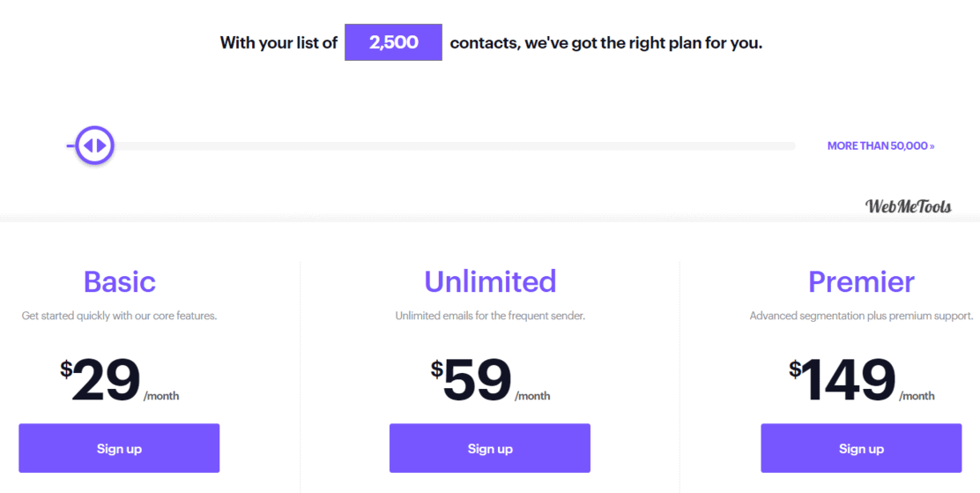Viewport: 980px width, 493px height.
Task: Select the contact-count slider handle
Action: (94, 146)
